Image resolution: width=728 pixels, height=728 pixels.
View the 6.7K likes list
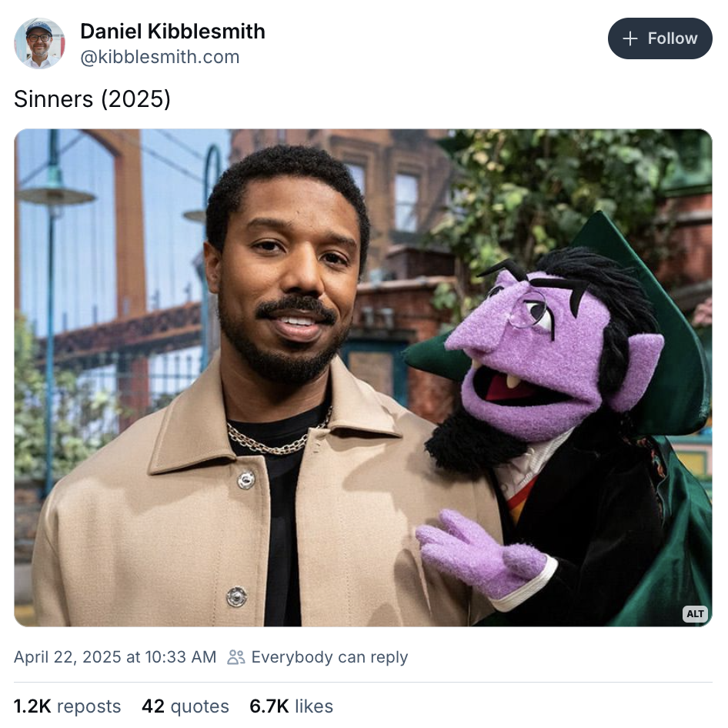tap(291, 706)
